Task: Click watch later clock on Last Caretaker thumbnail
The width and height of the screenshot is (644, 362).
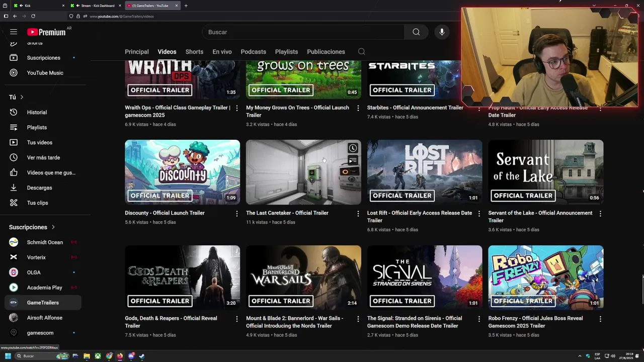Action: (353, 148)
